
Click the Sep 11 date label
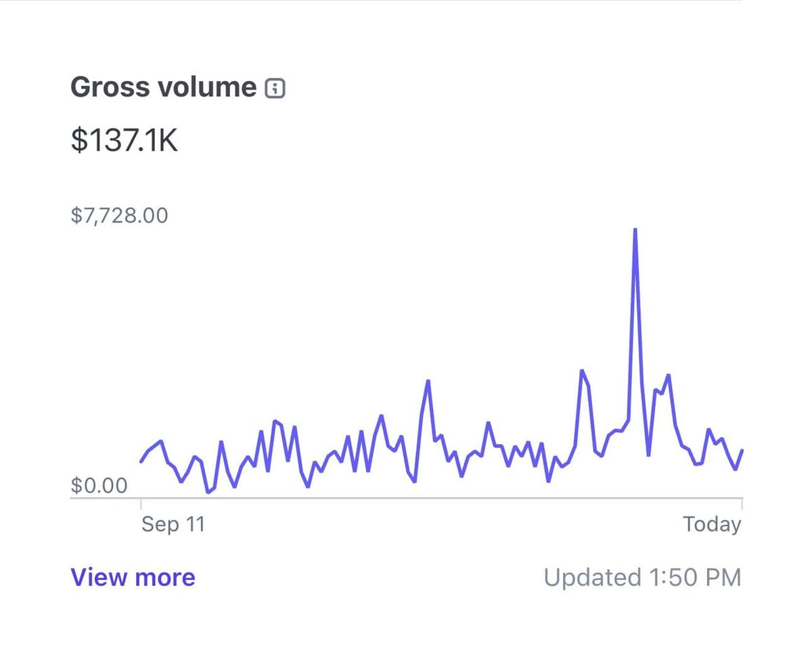(173, 524)
